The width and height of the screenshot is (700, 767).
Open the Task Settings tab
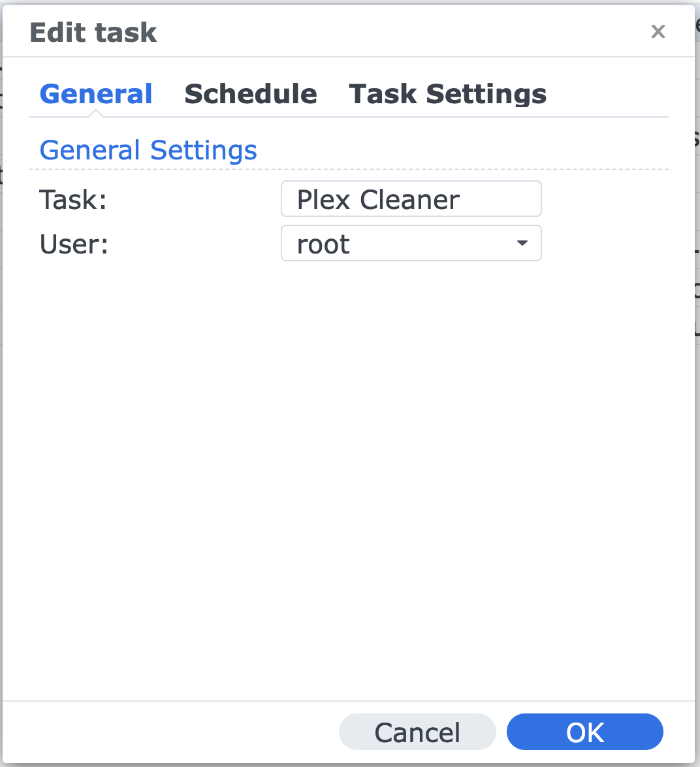448,93
